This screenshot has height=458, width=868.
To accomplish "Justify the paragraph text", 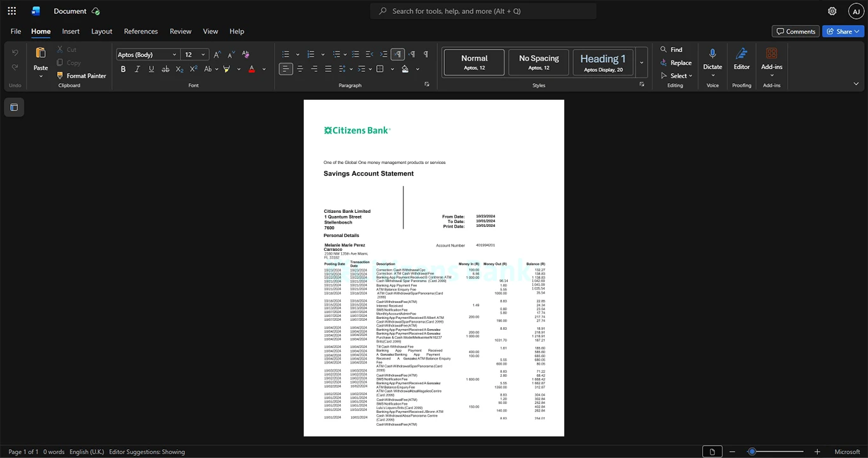I will point(328,69).
